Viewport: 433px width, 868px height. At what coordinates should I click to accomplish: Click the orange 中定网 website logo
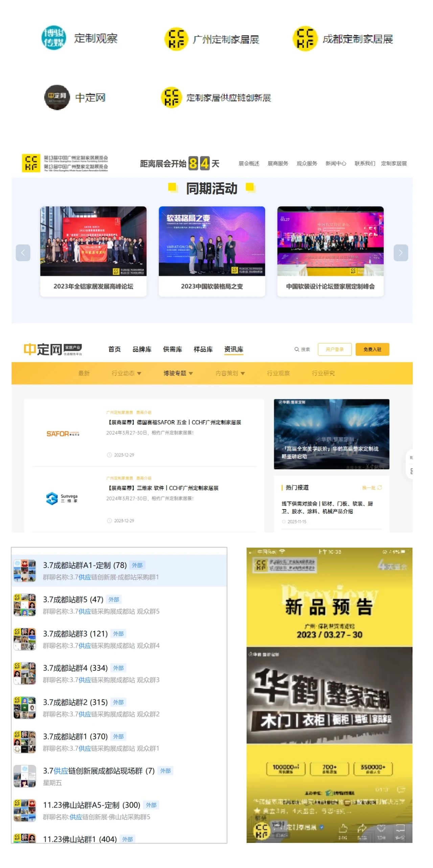[x=53, y=349]
